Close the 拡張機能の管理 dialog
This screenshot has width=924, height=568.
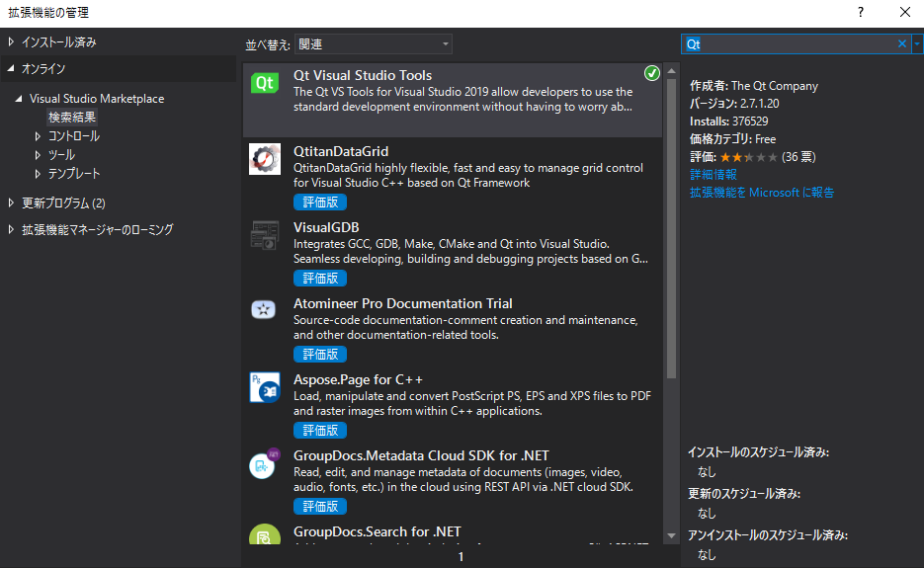click(905, 12)
